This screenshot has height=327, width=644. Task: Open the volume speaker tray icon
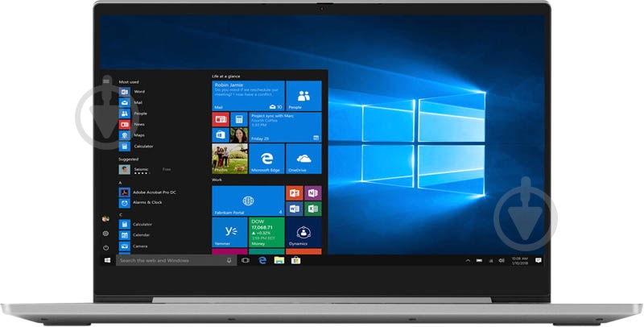tap(502, 261)
